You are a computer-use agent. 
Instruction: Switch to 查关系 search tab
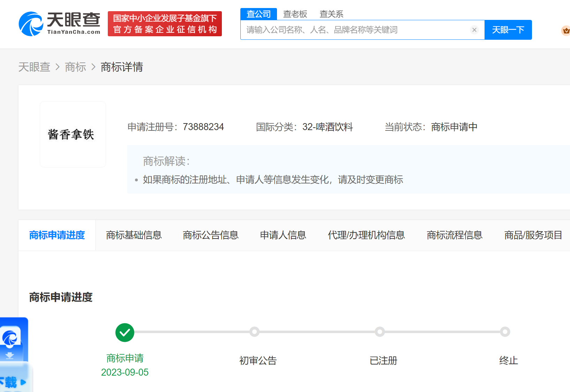(x=331, y=14)
